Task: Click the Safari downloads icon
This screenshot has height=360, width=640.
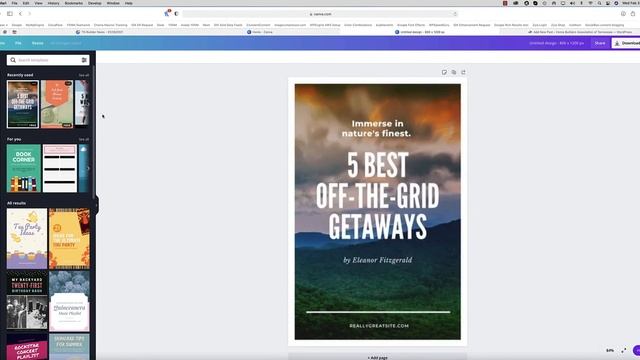Action: (x=623, y=14)
